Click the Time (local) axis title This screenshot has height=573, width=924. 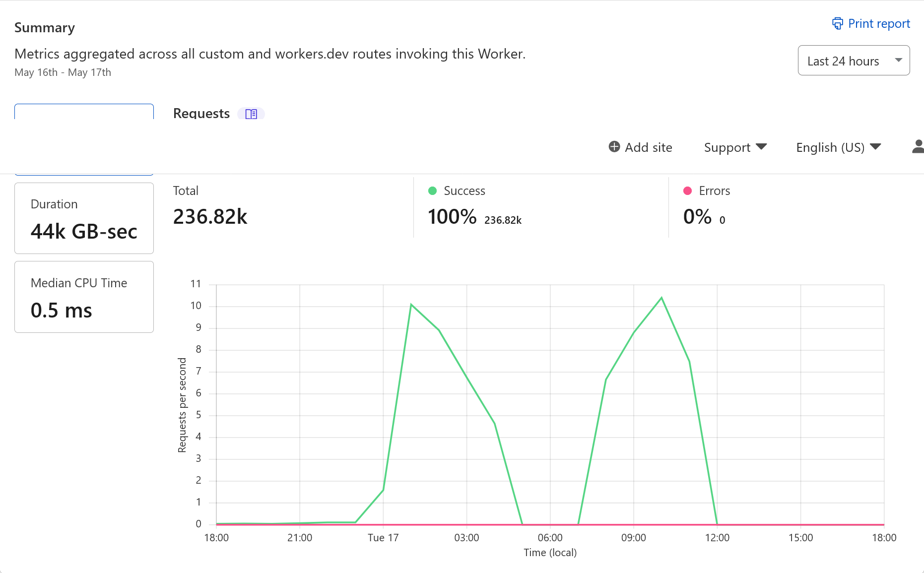pos(550,553)
